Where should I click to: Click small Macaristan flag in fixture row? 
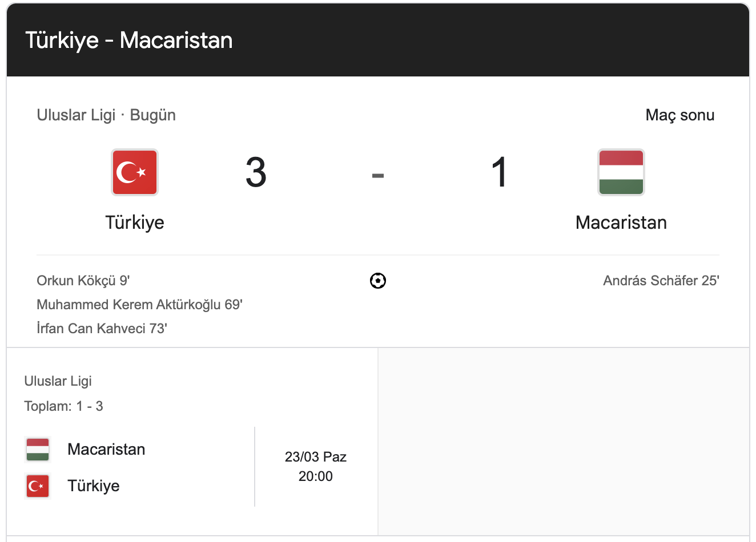(x=38, y=450)
